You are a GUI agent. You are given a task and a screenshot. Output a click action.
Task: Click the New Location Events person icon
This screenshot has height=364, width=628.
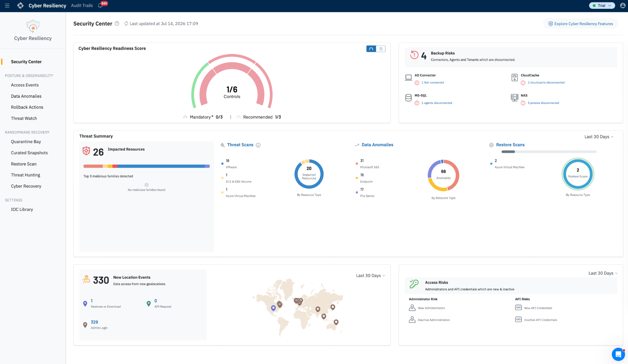[x=86, y=279]
